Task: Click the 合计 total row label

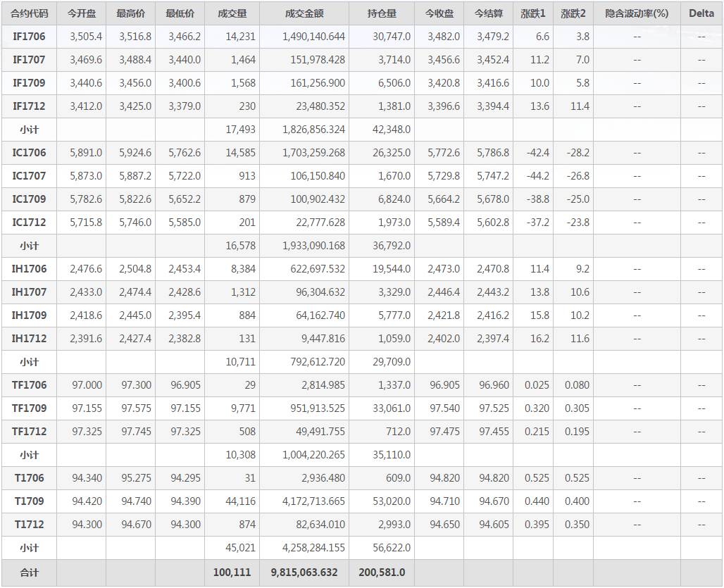Action: click(x=29, y=573)
